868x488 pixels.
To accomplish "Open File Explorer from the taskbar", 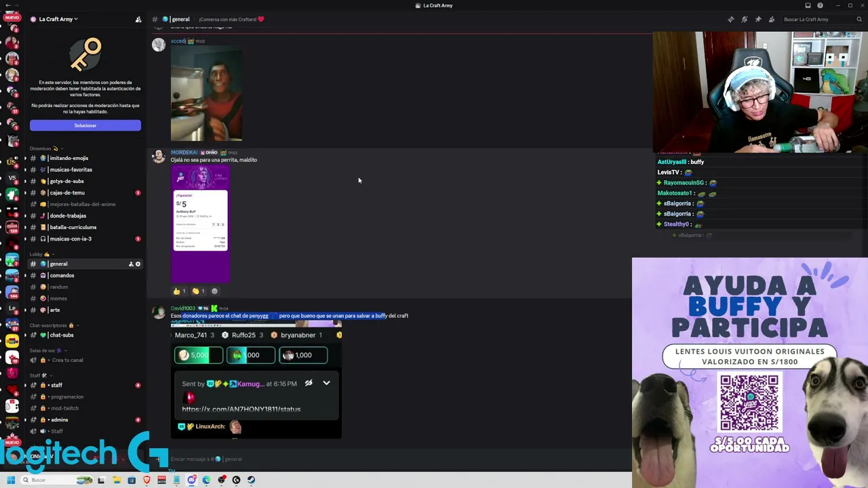I will (117, 480).
